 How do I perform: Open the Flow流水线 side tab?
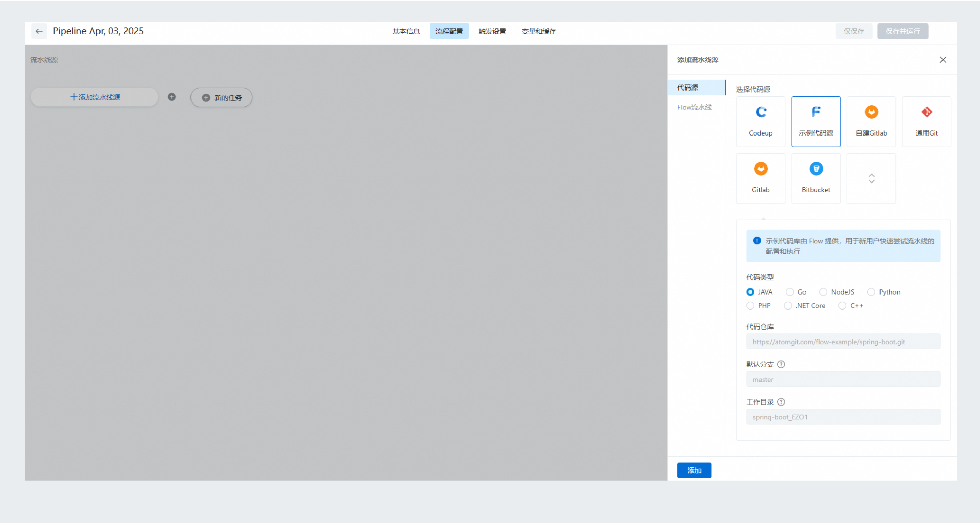point(694,107)
